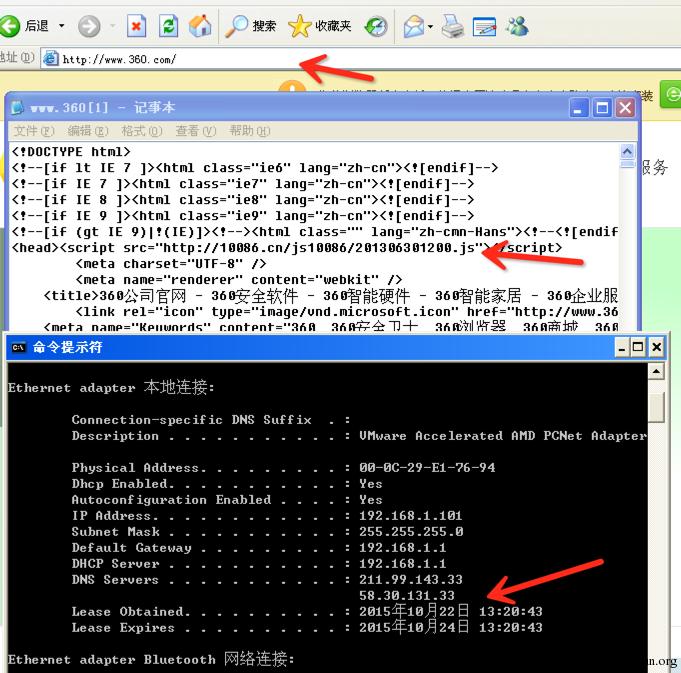Open the Search (搜索) toolbar button
This screenshot has height=673, width=681.
tap(251, 26)
